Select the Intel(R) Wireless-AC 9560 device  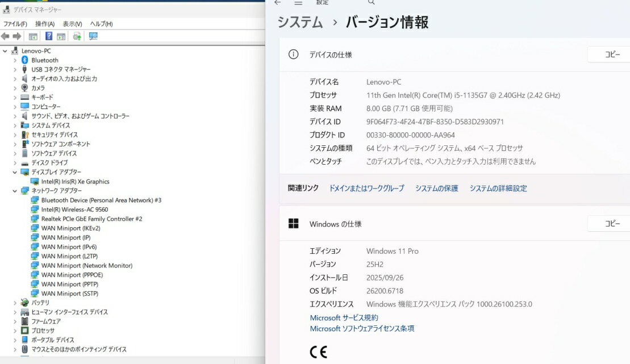(74, 209)
